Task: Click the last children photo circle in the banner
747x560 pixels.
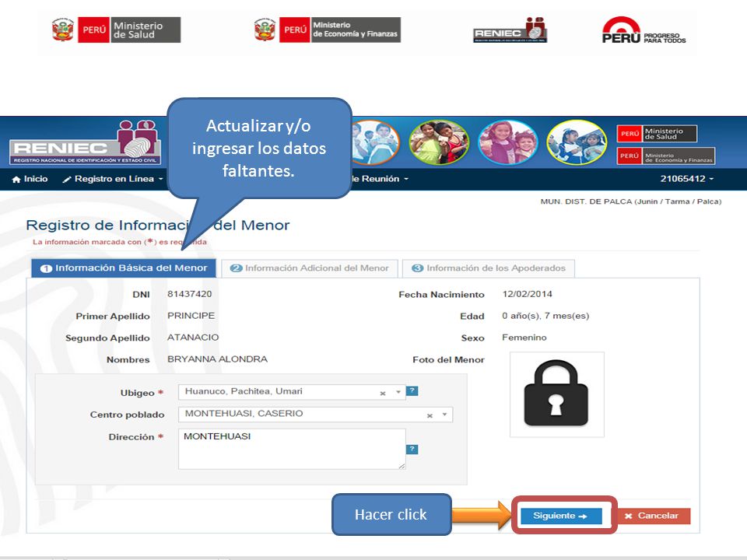Action: [577, 142]
